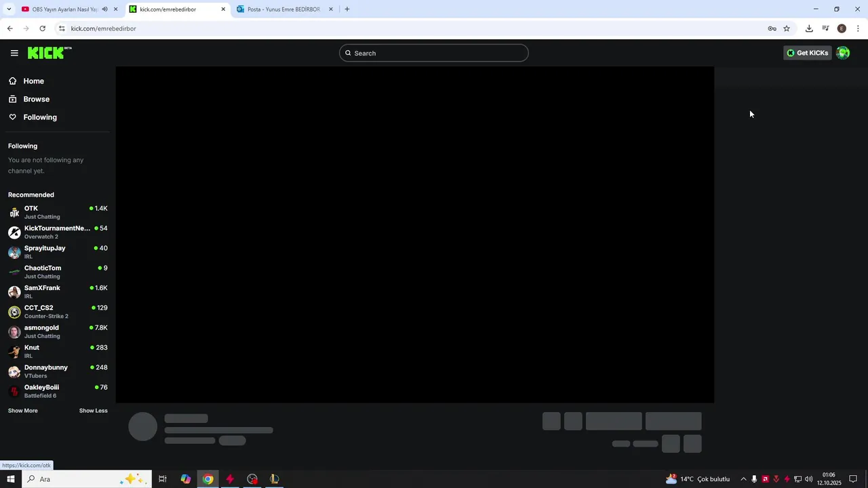
Task: Go back in browser
Action: (9, 28)
